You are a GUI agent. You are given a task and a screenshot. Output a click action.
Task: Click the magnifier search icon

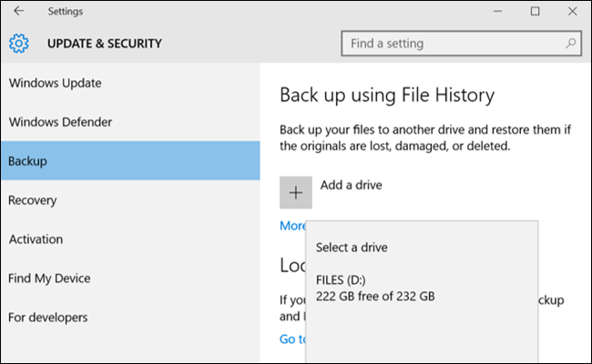[x=570, y=43]
